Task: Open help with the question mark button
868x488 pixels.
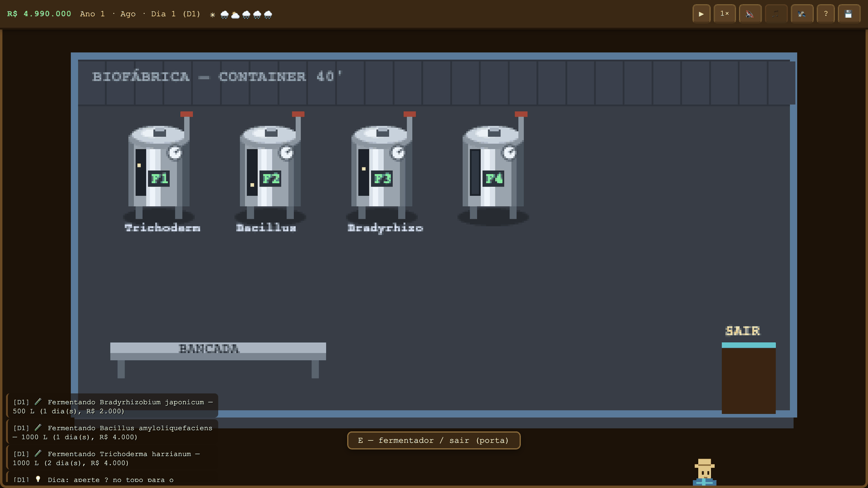Action: point(826,14)
